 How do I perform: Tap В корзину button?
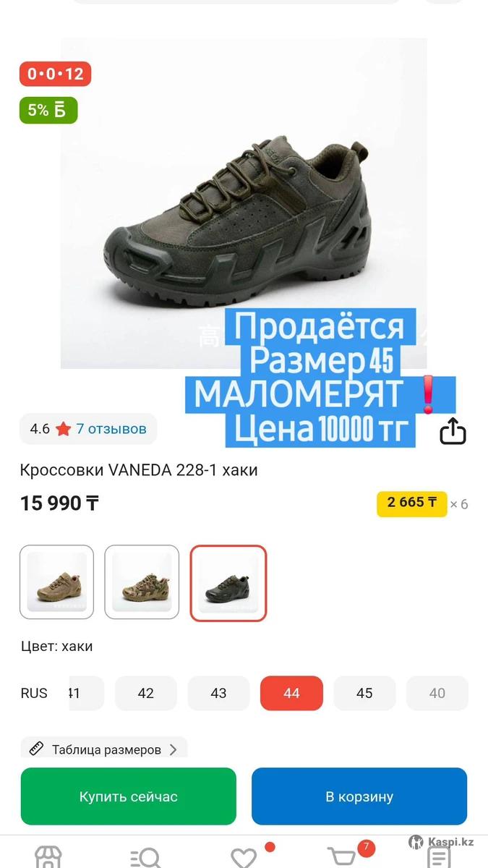(x=359, y=796)
